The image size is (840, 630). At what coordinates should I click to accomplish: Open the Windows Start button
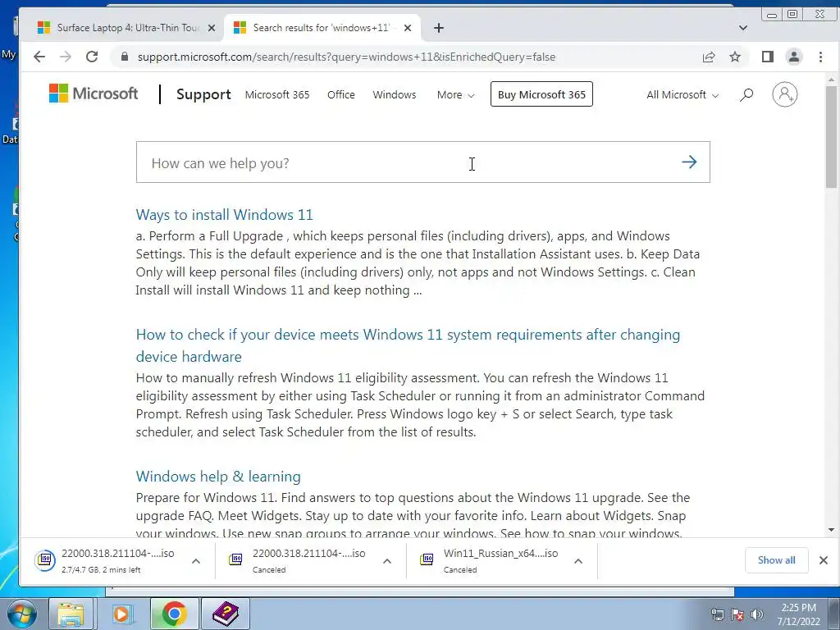[x=22, y=614]
